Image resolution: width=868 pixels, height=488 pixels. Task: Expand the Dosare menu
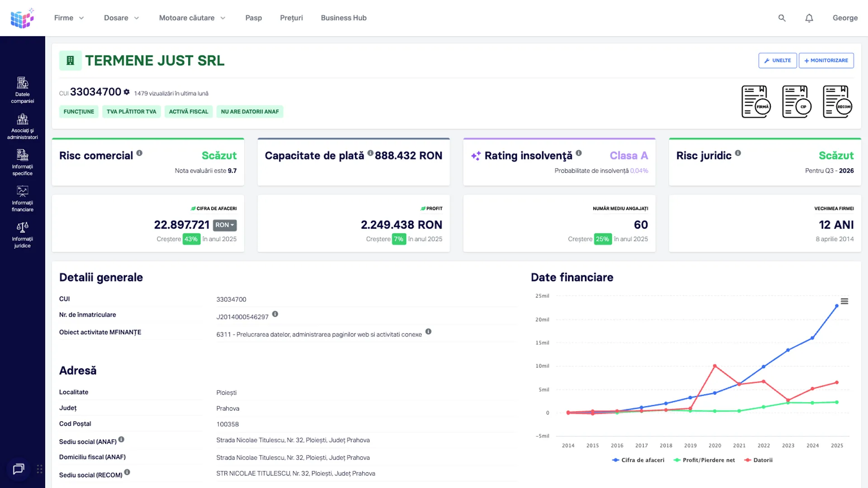point(122,18)
